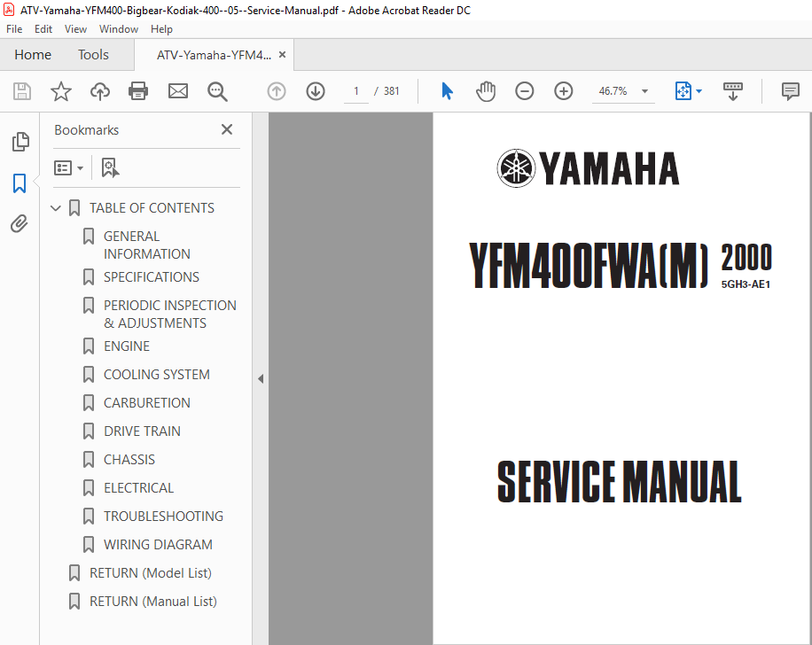Image resolution: width=812 pixels, height=645 pixels.
Task: Click RETURN (Model List) bookmark
Action: pyautogui.click(x=151, y=573)
